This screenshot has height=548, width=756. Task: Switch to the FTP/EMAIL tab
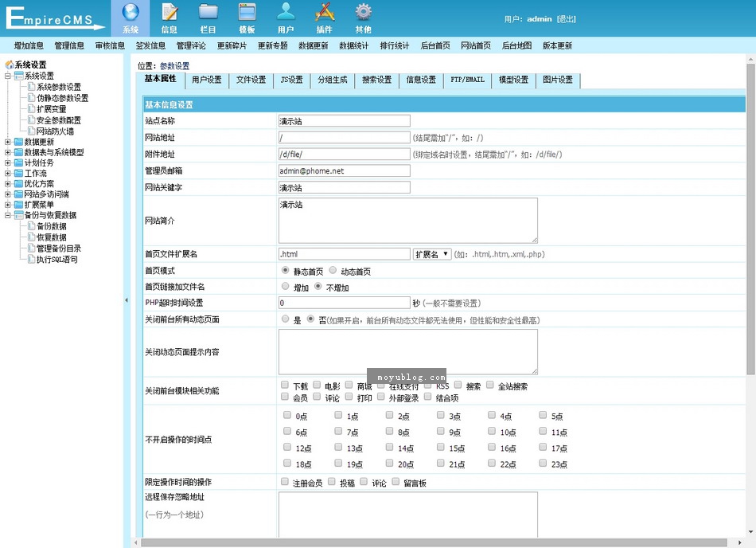(x=468, y=80)
